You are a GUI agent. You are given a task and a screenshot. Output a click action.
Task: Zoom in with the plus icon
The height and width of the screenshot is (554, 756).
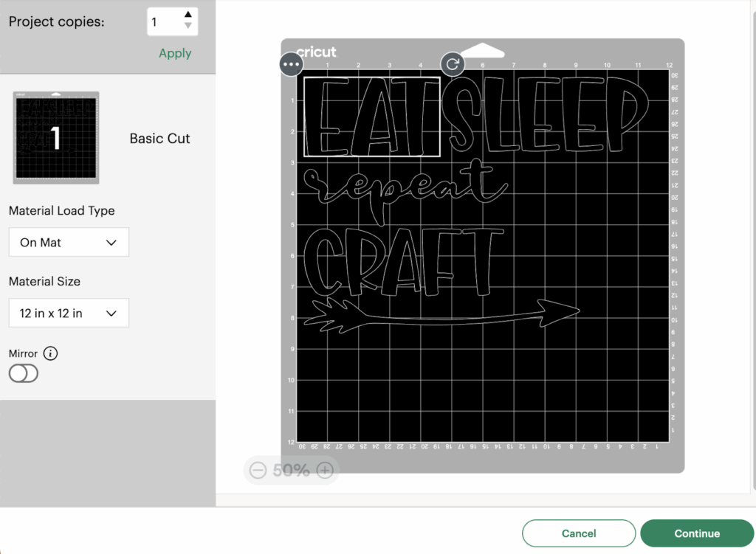[x=325, y=471]
